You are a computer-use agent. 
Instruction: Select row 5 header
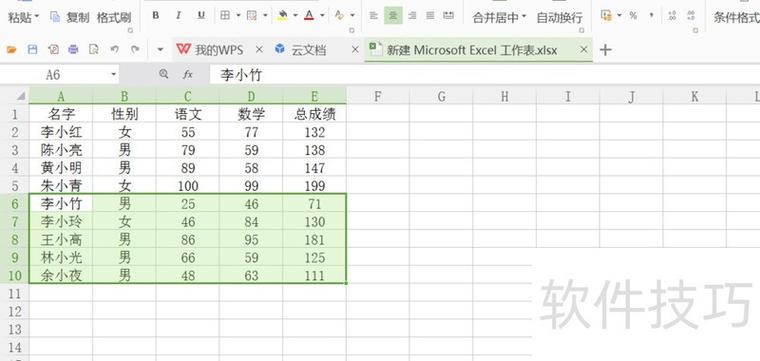[15, 186]
